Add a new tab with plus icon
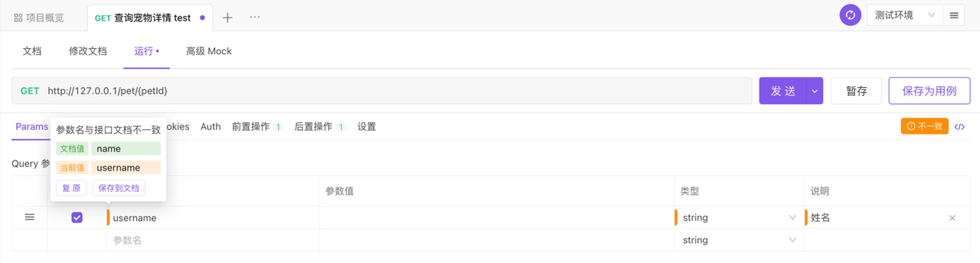 pyautogui.click(x=227, y=18)
